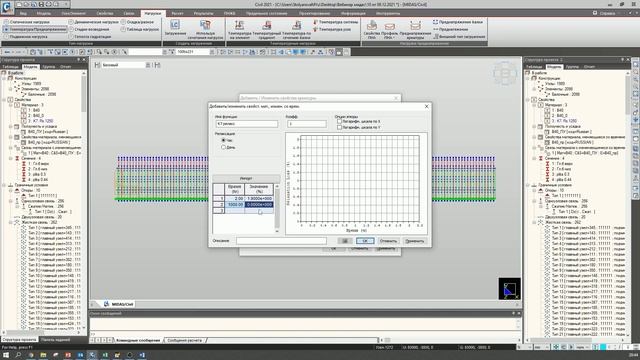This screenshot has height=360, width=640.
Task: Select Осадка/разное load type
Action: 137,22
